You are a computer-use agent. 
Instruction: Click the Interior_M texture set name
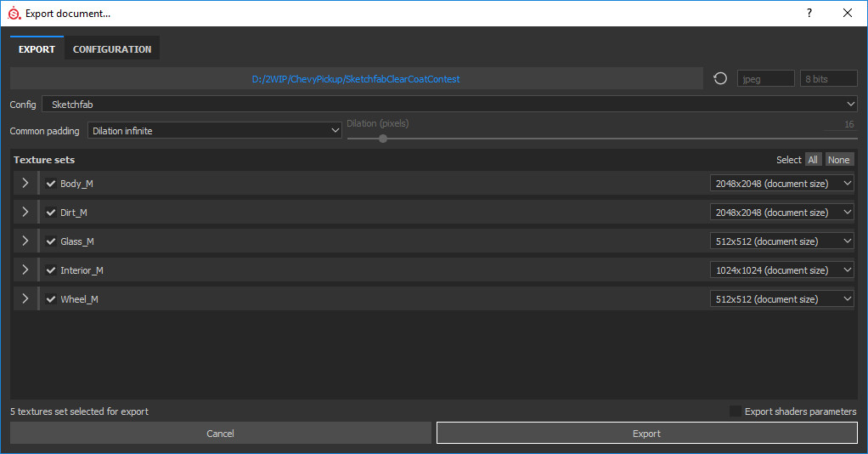coord(82,270)
